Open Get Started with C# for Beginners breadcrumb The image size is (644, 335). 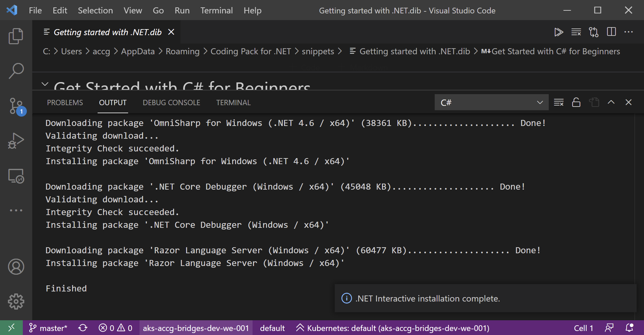(x=550, y=51)
